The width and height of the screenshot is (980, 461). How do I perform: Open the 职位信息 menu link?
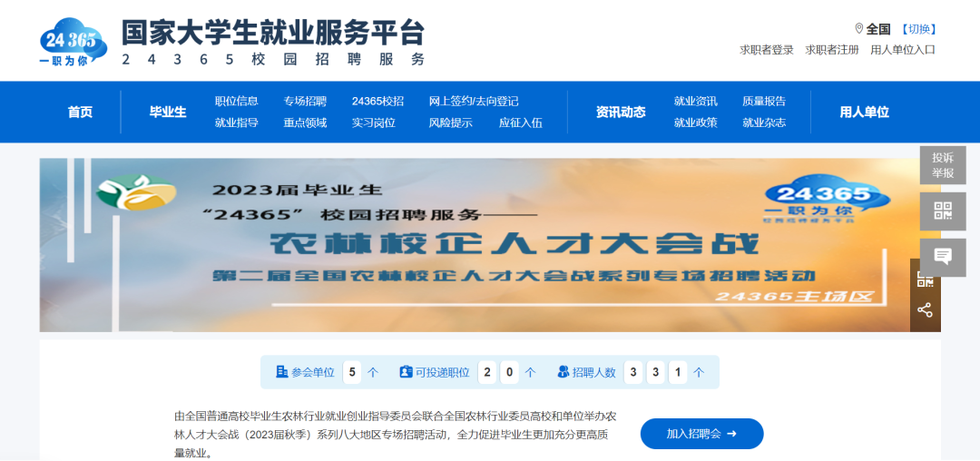pos(236,102)
